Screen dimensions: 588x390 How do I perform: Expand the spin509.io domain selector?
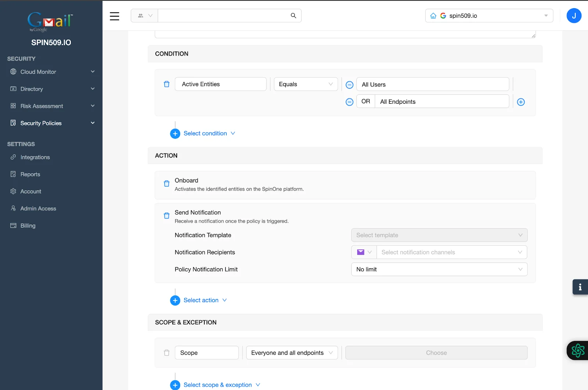(x=546, y=15)
